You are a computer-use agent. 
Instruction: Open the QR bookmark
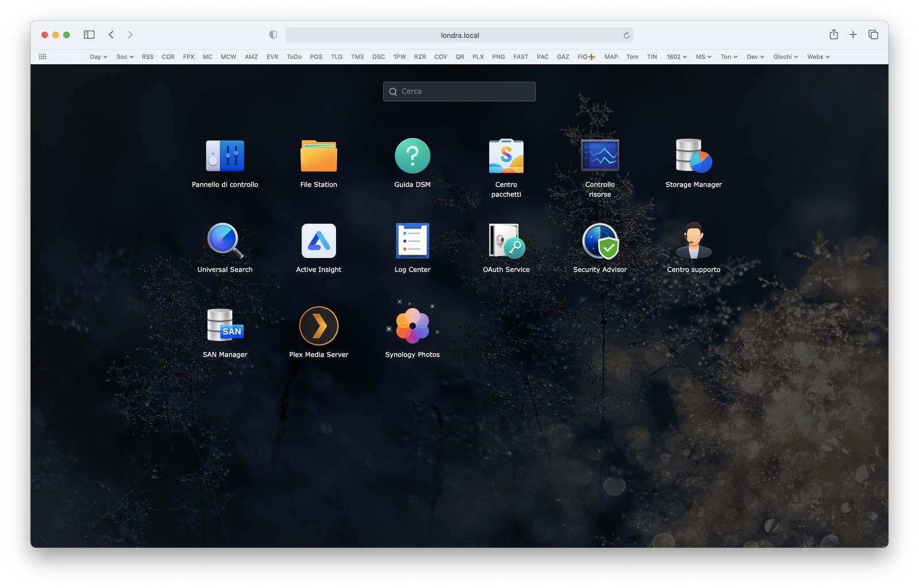[x=459, y=57]
